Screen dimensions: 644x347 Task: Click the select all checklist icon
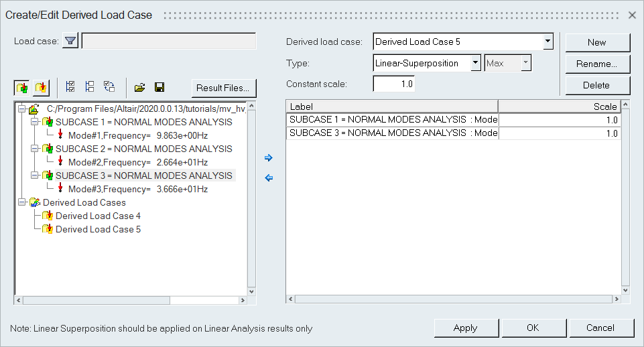pos(70,87)
